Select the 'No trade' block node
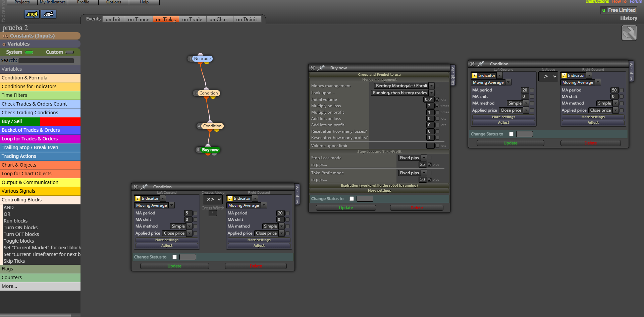The width and height of the screenshot is (644, 317). (202, 59)
